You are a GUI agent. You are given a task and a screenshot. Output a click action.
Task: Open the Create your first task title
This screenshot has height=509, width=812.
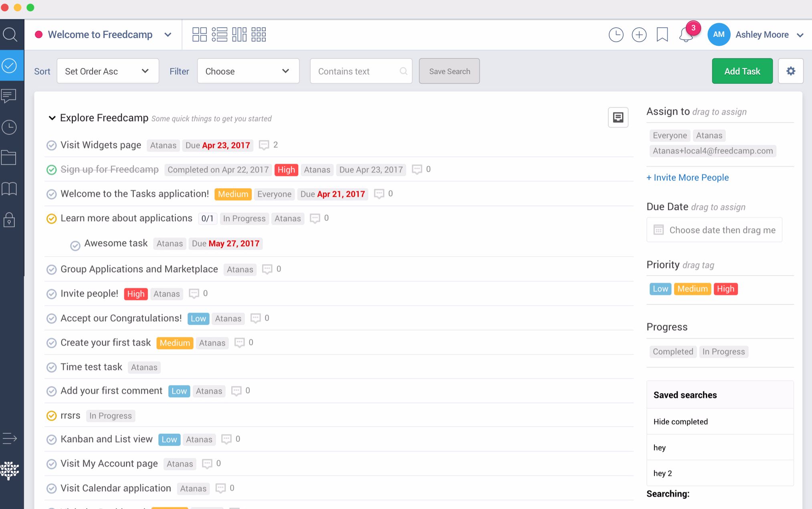click(x=105, y=343)
